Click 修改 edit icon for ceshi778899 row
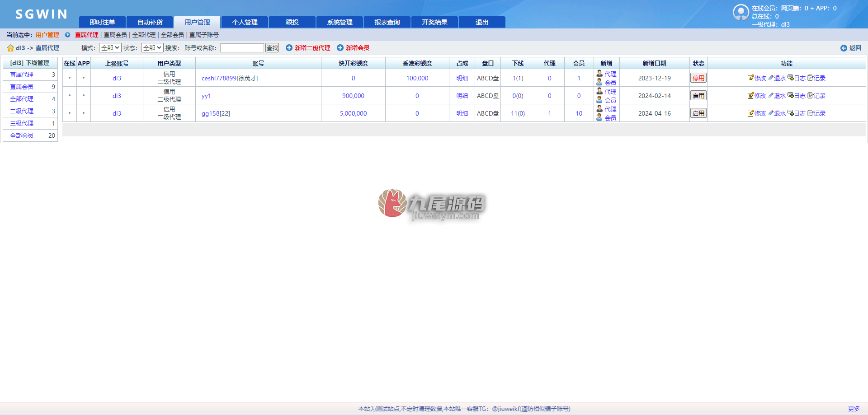This screenshot has width=868, height=415. (x=750, y=78)
